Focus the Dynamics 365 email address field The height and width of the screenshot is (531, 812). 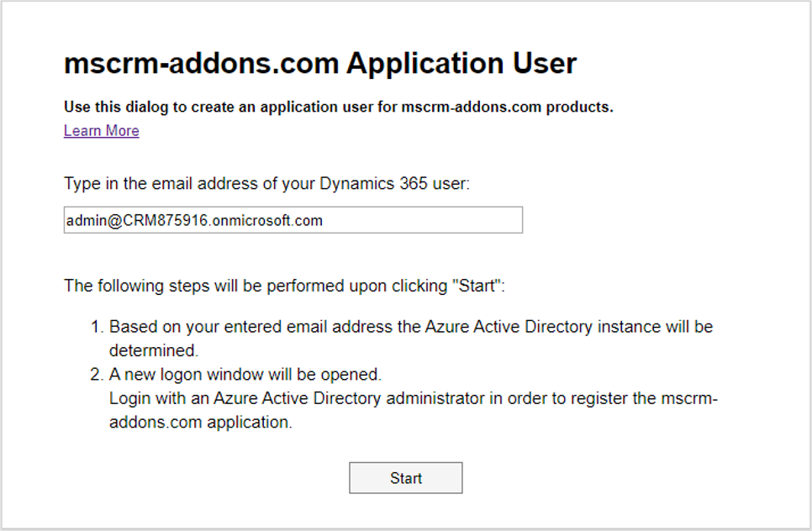293,220
